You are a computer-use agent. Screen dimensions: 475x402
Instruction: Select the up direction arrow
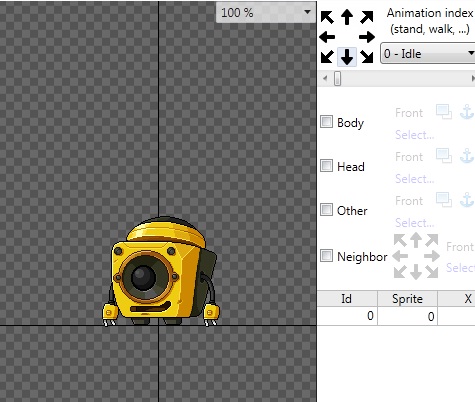[x=347, y=17]
